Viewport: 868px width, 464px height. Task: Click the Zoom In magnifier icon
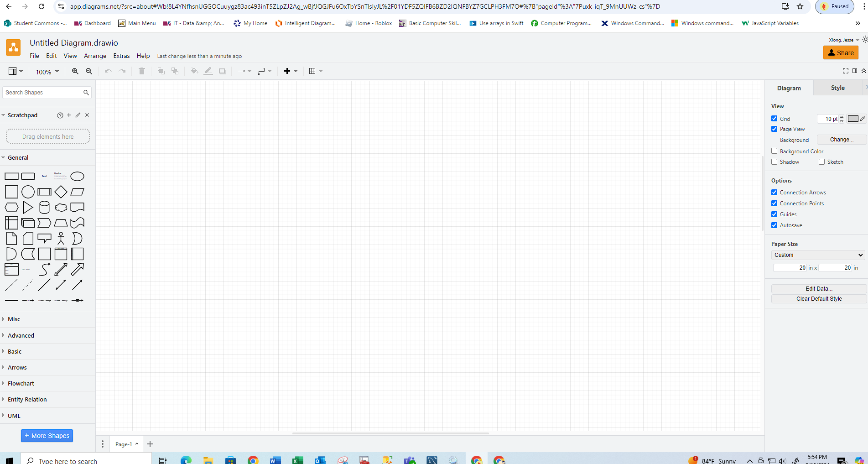(x=75, y=71)
